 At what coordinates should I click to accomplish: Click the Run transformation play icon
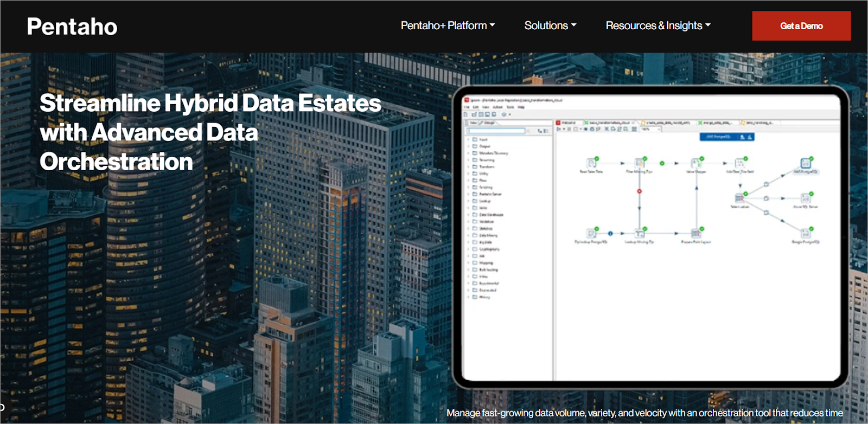pyautogui.click(x=559, y=129)
